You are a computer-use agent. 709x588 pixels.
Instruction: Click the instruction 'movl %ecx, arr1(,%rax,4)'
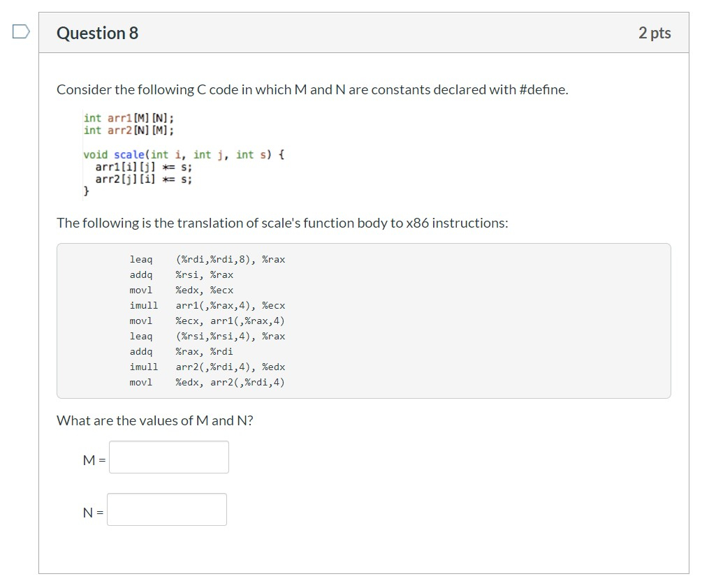tap(207, 321)
